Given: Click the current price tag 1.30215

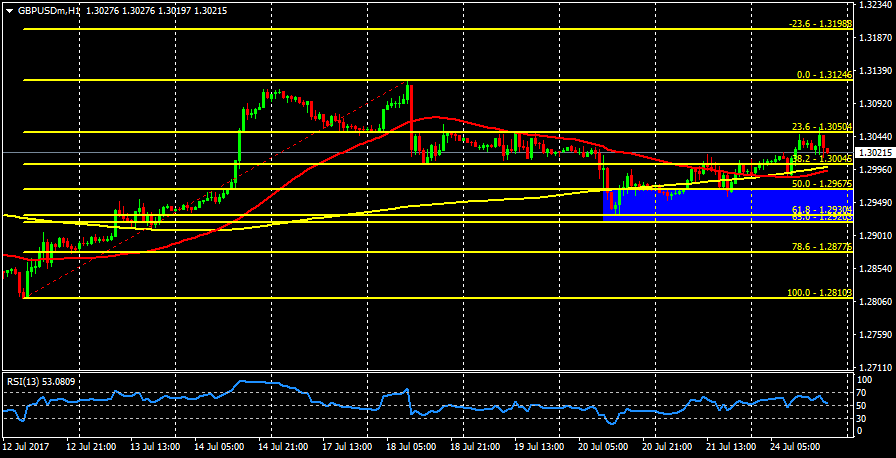Looking at the screenshot, I should (x=875, y=152).
